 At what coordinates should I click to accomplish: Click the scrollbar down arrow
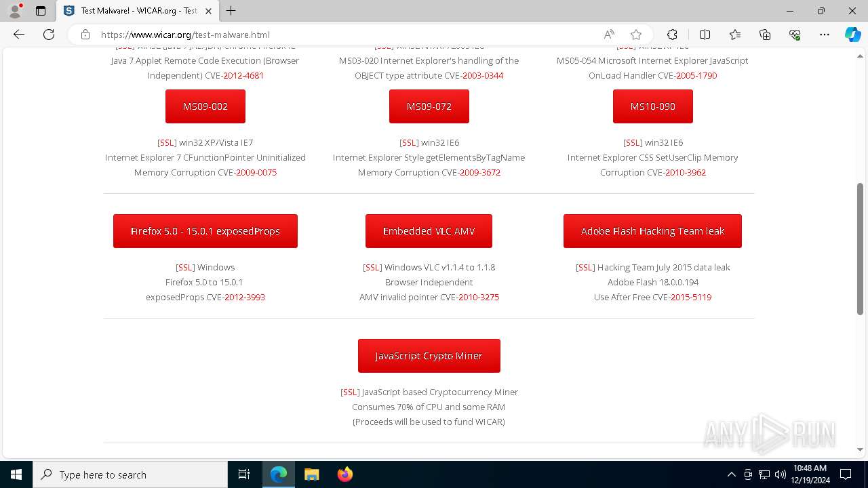pyautogui.click(x=861, y=449)
